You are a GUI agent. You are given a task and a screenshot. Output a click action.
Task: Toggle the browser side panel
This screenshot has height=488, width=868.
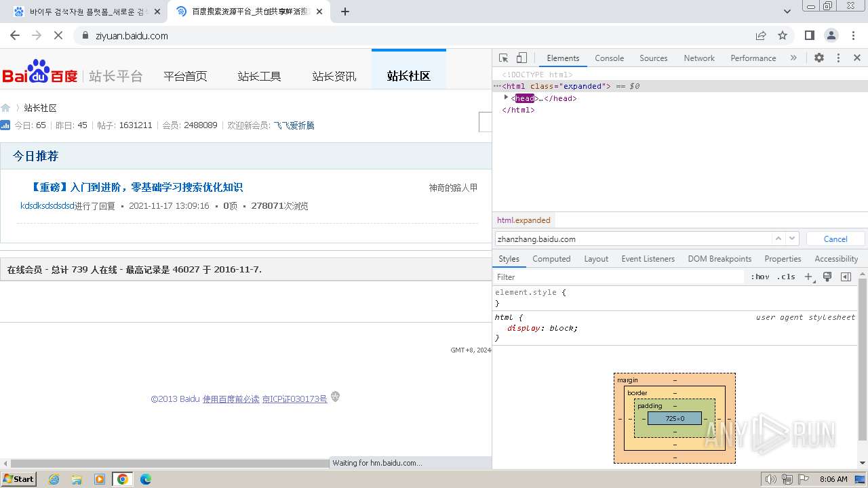point(810,35)
